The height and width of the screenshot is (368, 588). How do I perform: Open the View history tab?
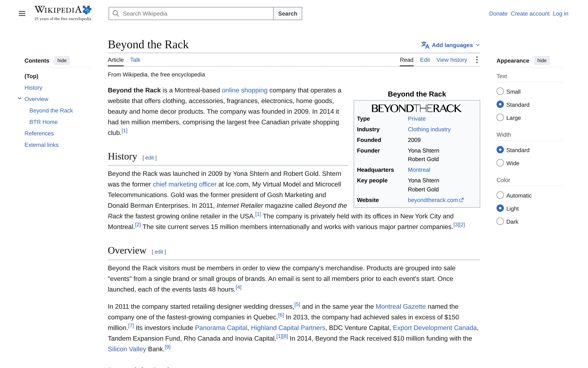(452, 60)
